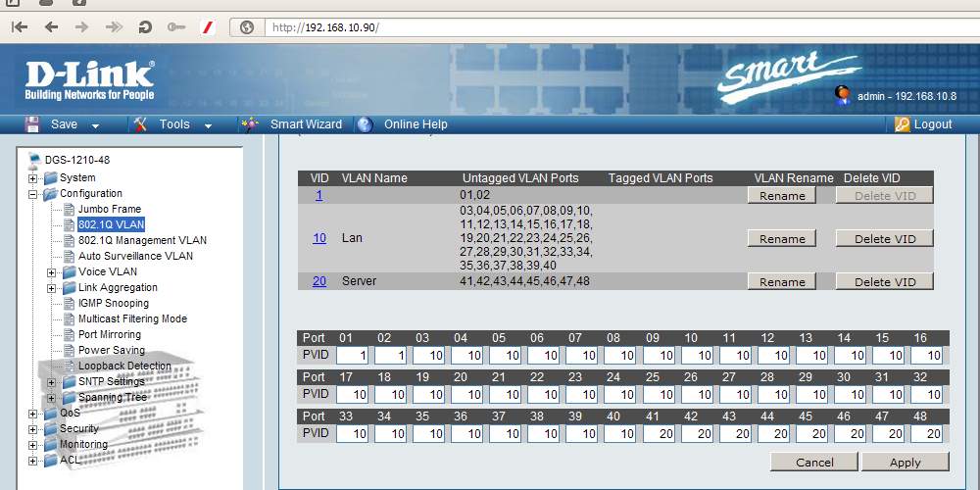Click the D-Link logo
Image resolution: width=980 pixels, height=490 pixels.
coord(89,80)
